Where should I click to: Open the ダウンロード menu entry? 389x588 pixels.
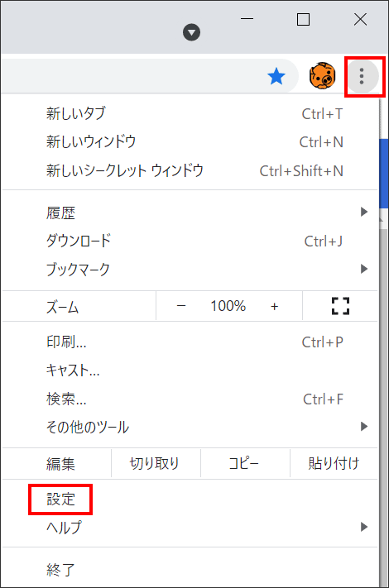click(190, 241)
